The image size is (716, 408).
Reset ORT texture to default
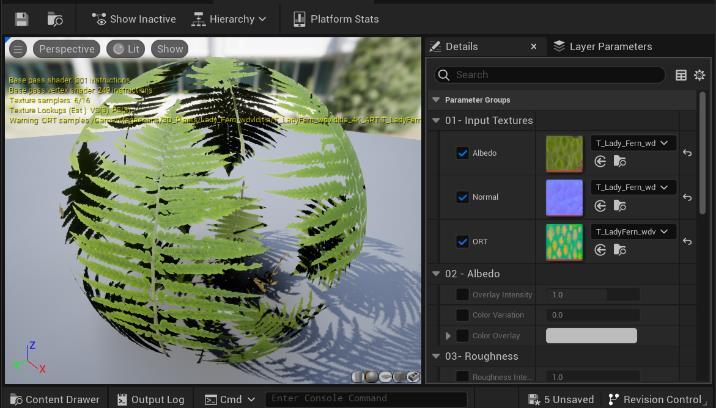point(687,242)
